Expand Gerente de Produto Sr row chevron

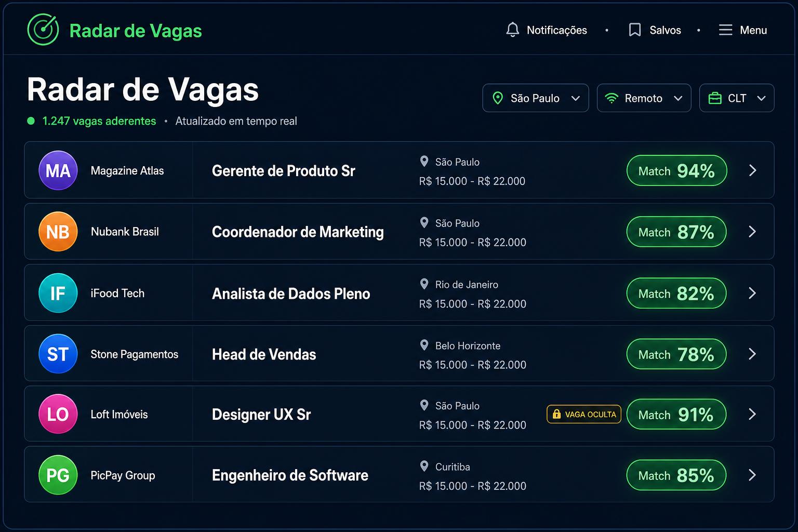tap(752, 170)
